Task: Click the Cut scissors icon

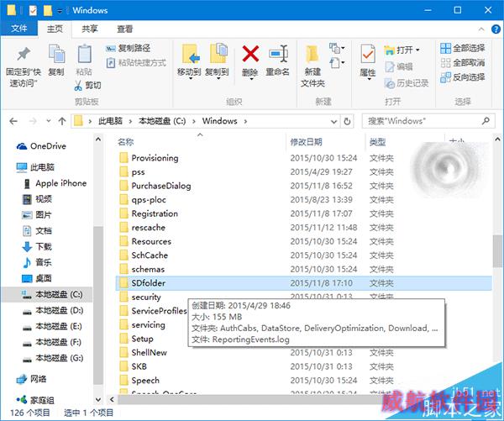Action: [x=78, y=85]
